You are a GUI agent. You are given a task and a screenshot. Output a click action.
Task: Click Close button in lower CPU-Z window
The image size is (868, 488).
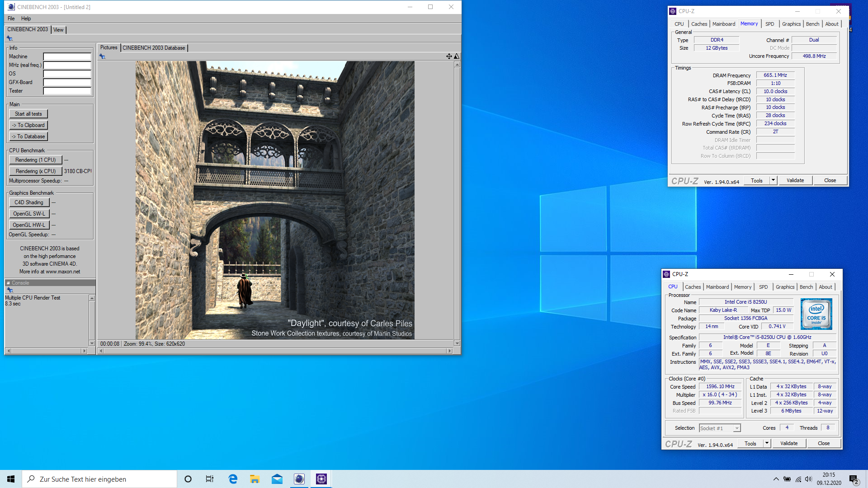[824, 443]
